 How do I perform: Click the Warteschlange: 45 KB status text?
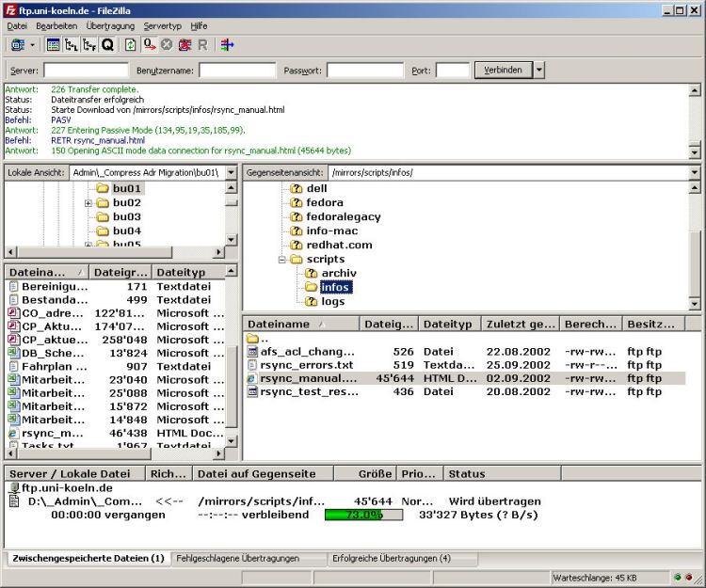[594, 578]
